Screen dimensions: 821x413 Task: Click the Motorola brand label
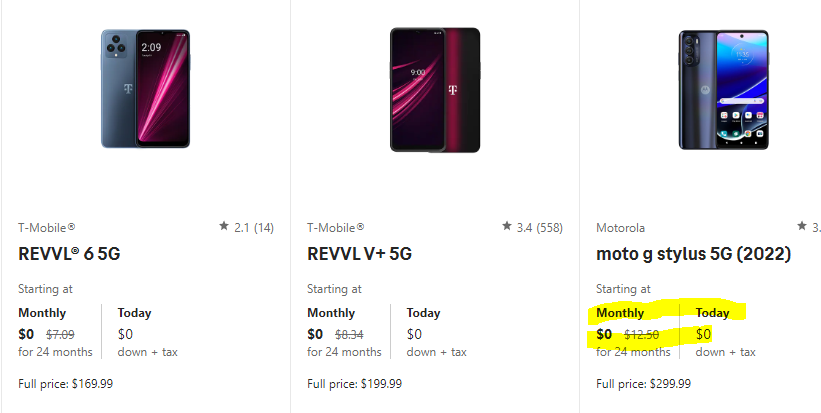tap(621, 228)
